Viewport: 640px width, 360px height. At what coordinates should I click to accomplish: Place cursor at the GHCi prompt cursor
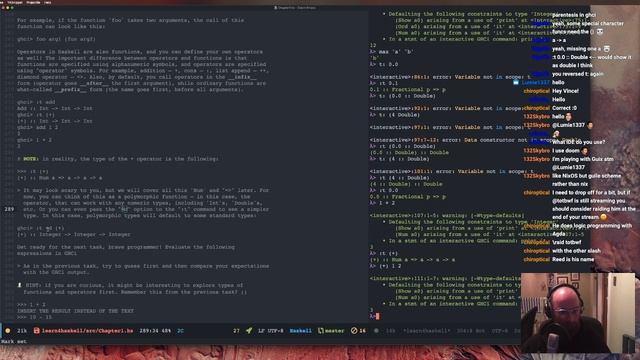[x=378, y=316]
